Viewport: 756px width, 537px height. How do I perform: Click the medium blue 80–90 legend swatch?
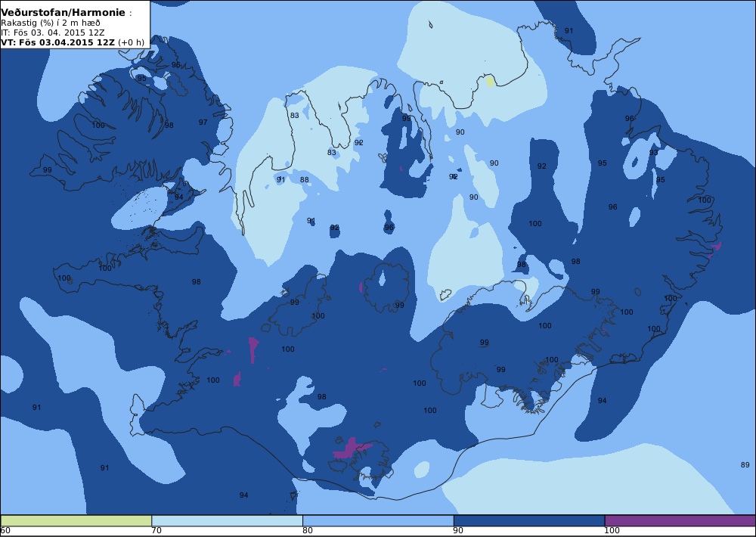pos(378,520)
